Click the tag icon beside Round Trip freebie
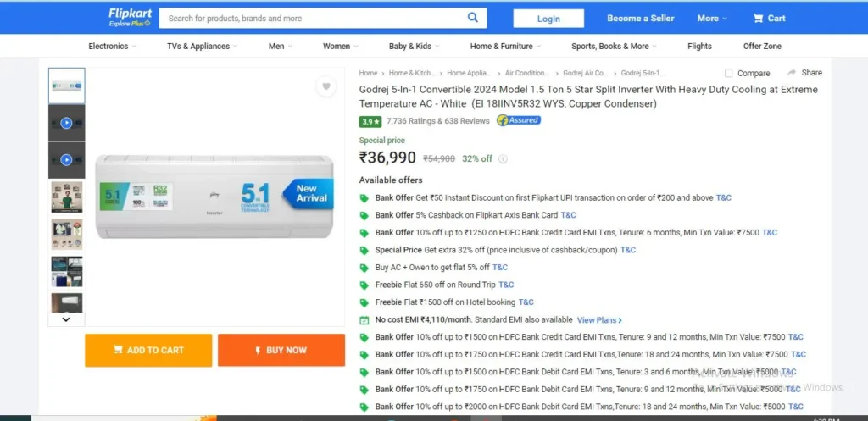This screenshot has width=868, height=421. click(364, 285)
